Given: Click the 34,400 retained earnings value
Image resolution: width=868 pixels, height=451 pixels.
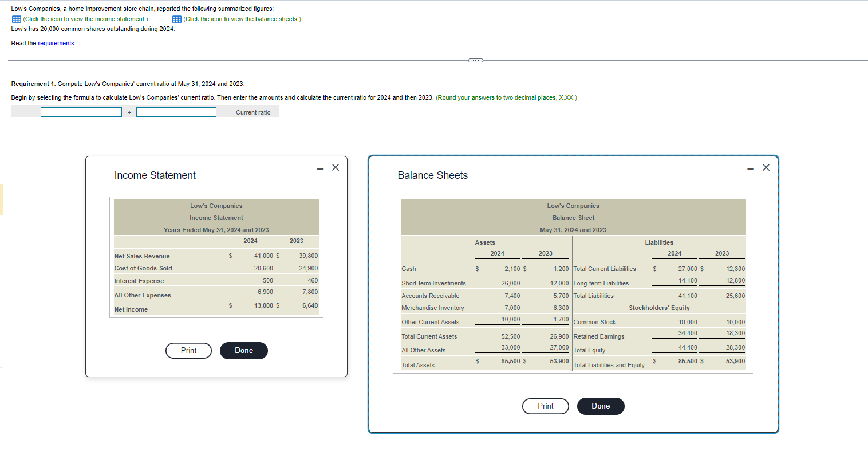Looking at the screenshot, I should (688, 333).
